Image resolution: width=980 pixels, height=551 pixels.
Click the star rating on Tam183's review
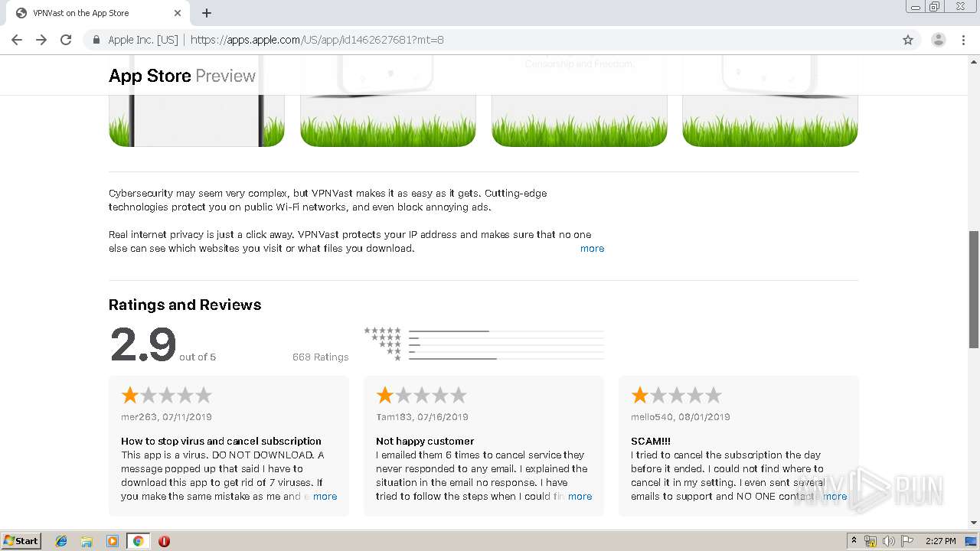coord(421,395)
